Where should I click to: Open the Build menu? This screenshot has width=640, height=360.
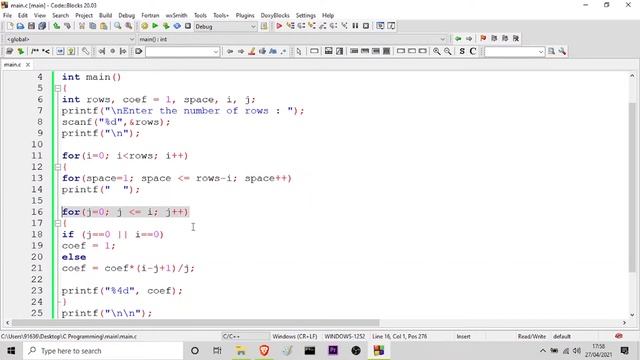(105, 16)
